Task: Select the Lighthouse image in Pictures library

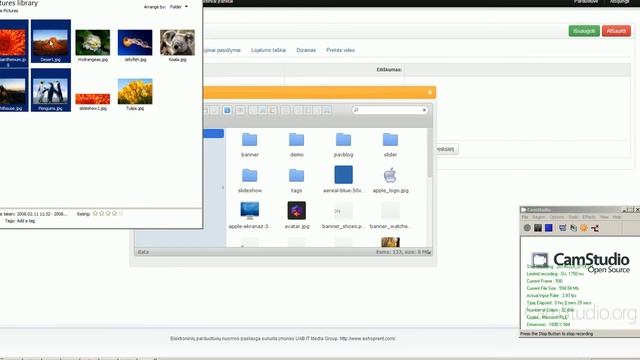Action: pyautogui.click(x=14, y=90)
